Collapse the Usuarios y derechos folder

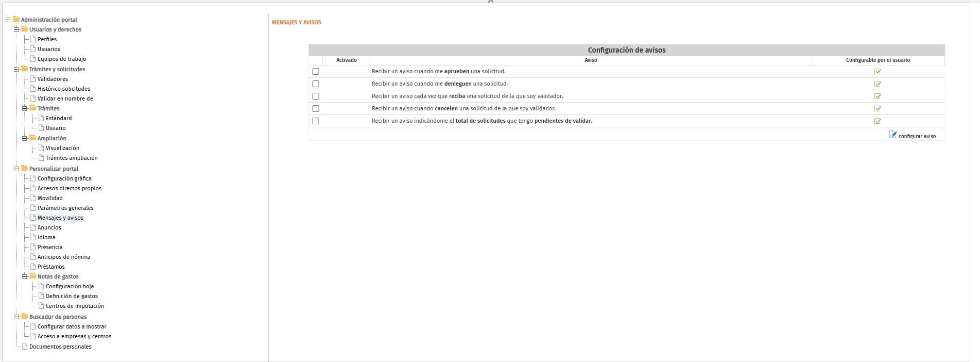tap(16, 29)
